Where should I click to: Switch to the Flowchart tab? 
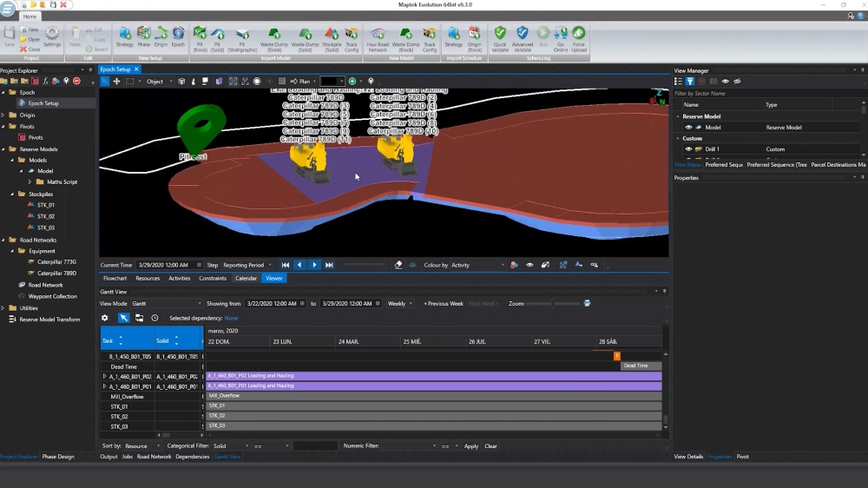(115, 279)
